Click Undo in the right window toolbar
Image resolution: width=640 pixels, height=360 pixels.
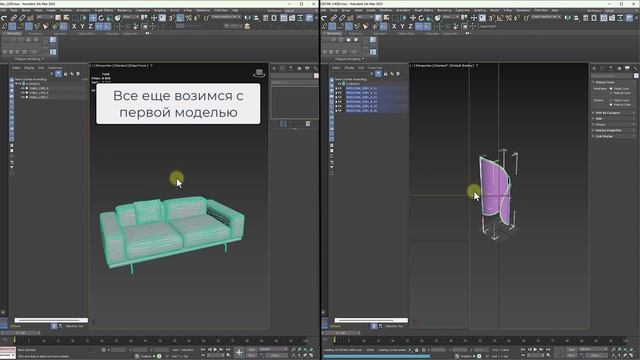324,18
